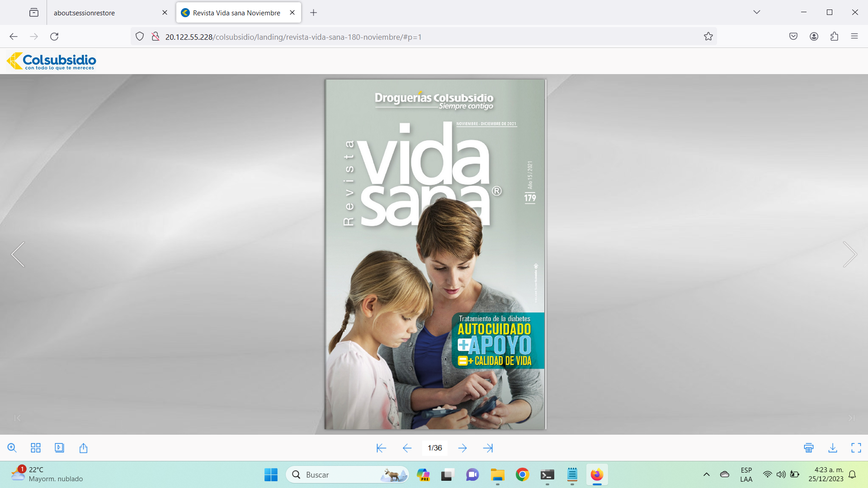Toggle the autoplay slideshow icon
The height and width of the screenshot is (488, 868).
coord(59,448)
